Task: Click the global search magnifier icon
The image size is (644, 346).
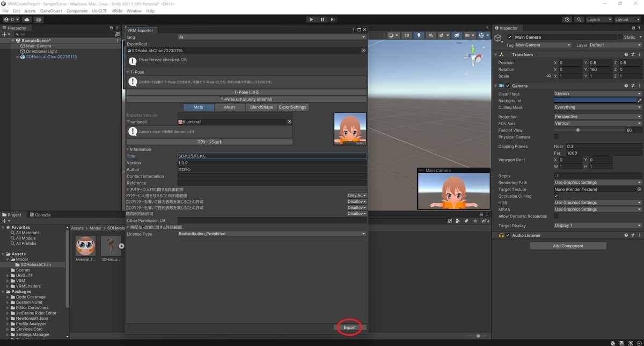Action: [x=580, y=19]
